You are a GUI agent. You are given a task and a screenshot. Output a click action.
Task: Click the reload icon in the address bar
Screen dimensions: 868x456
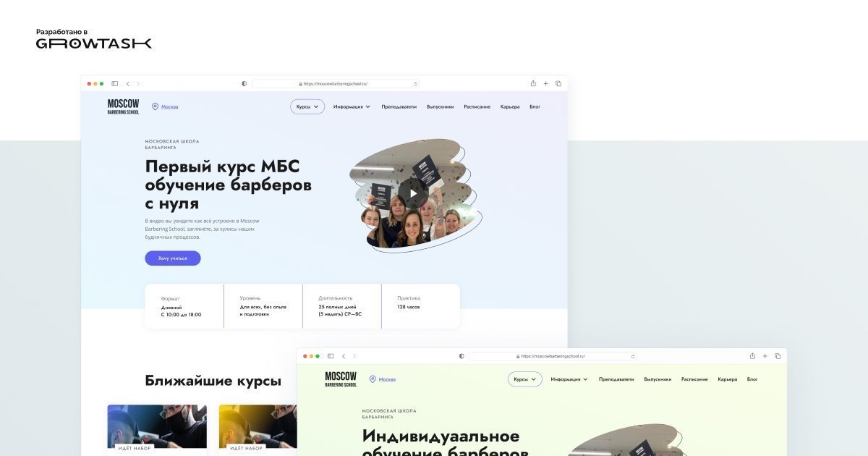pyautogui.click(x=415, y=83)
